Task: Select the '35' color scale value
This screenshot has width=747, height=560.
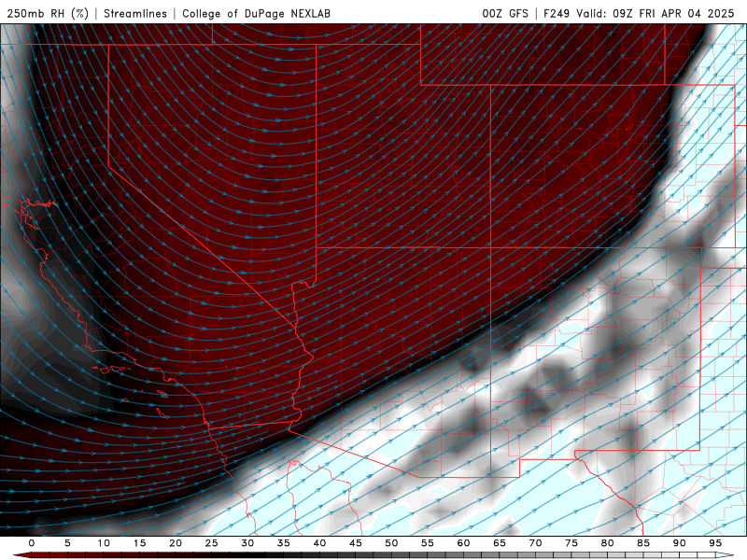Action: point(283,543)
